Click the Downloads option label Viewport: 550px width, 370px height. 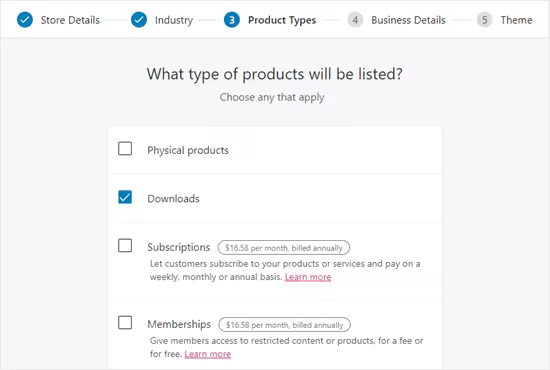coord(173,199)
